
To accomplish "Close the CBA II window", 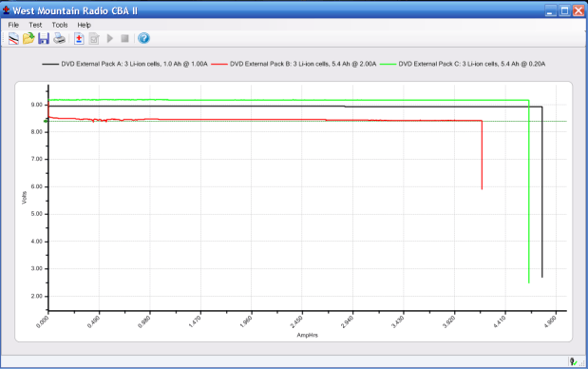I will (x=579, y=10).
